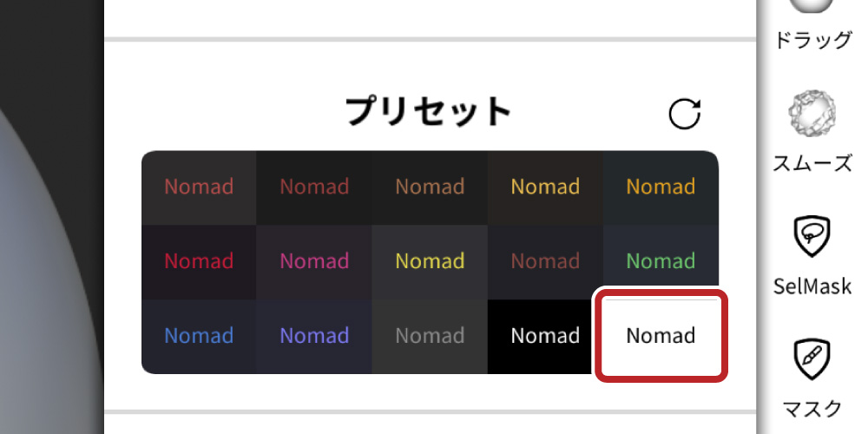Apply the magenta-pink Nomad preset
This screenshot has width=868, height=434.
tap(314, 261)
